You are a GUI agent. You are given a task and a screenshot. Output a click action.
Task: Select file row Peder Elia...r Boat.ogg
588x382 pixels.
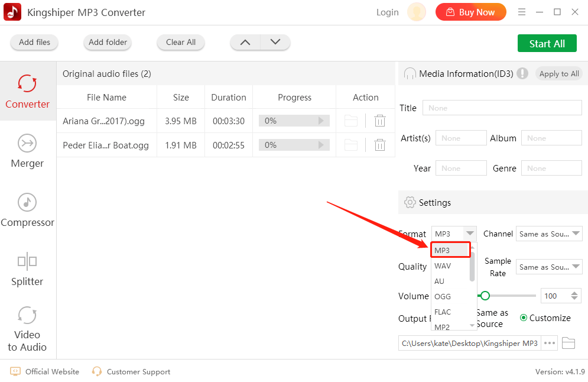[x=226, y=145]
